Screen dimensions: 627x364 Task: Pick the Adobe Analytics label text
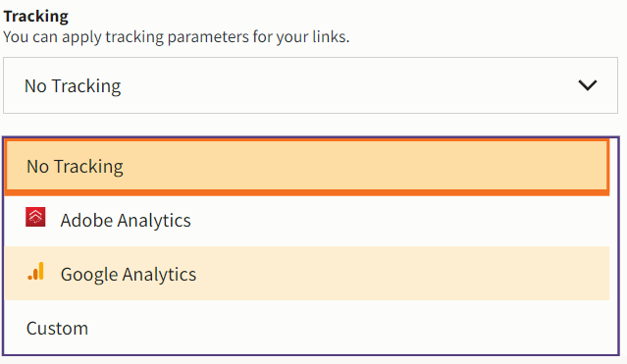tap(126, 221)
